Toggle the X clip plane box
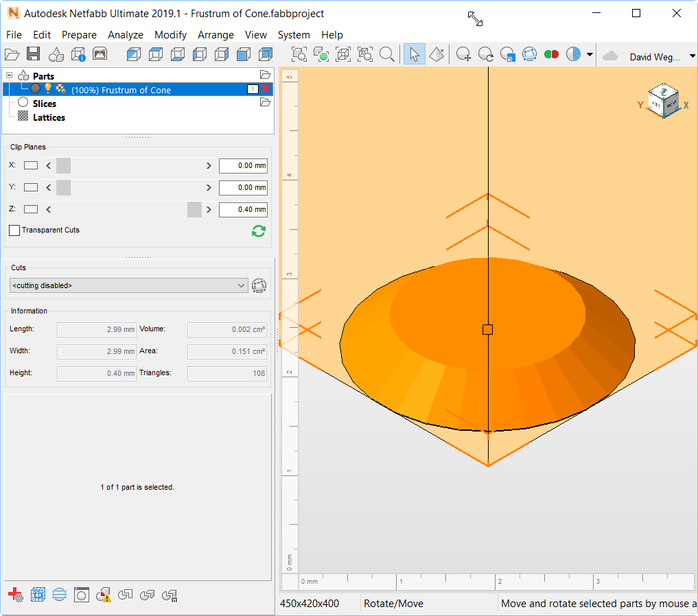Viewport: 698px width, 616px height. [31, 165]
